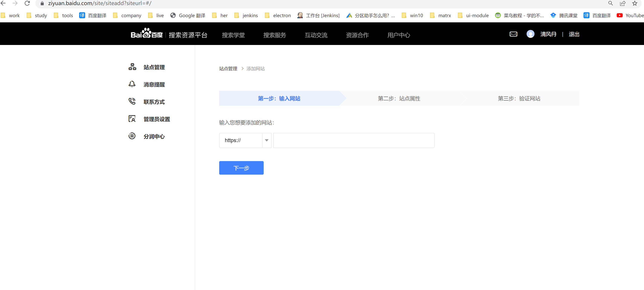The height and width of the screenshot is (290, 644).
Task: Open the YouTube bookmark
Action: click(x=630, y=15)
